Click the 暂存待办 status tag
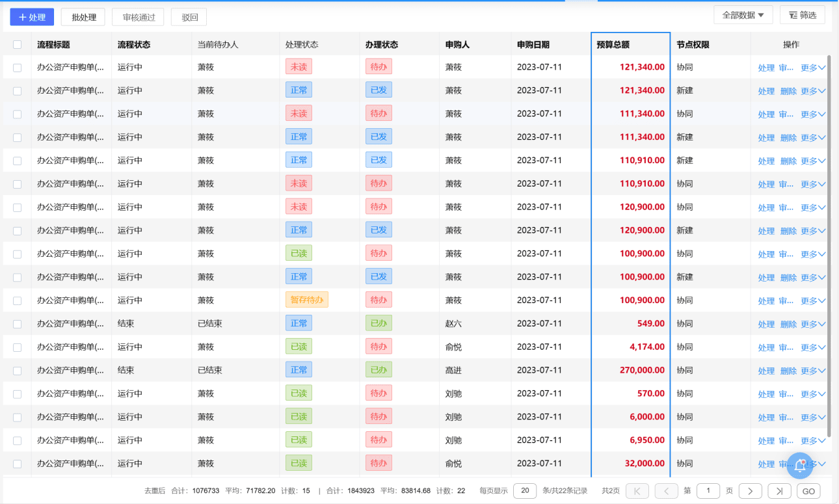This screenshot has height=504, width=839. coord(307,300)
